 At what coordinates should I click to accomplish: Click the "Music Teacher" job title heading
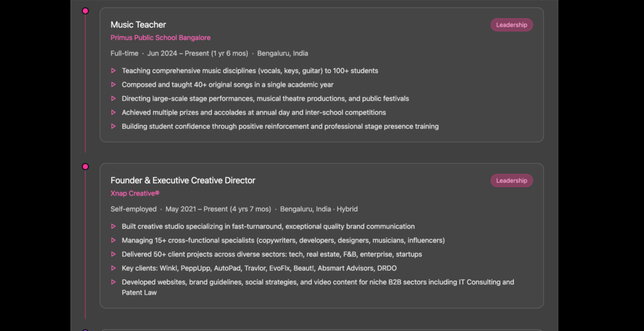click(138, 24)
